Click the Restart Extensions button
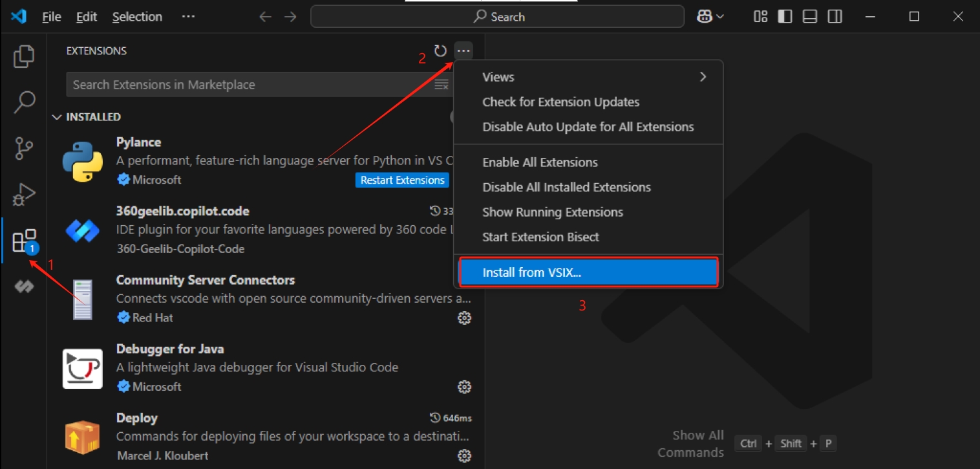Viewport: 980px width, 469px height. [402, 180]
